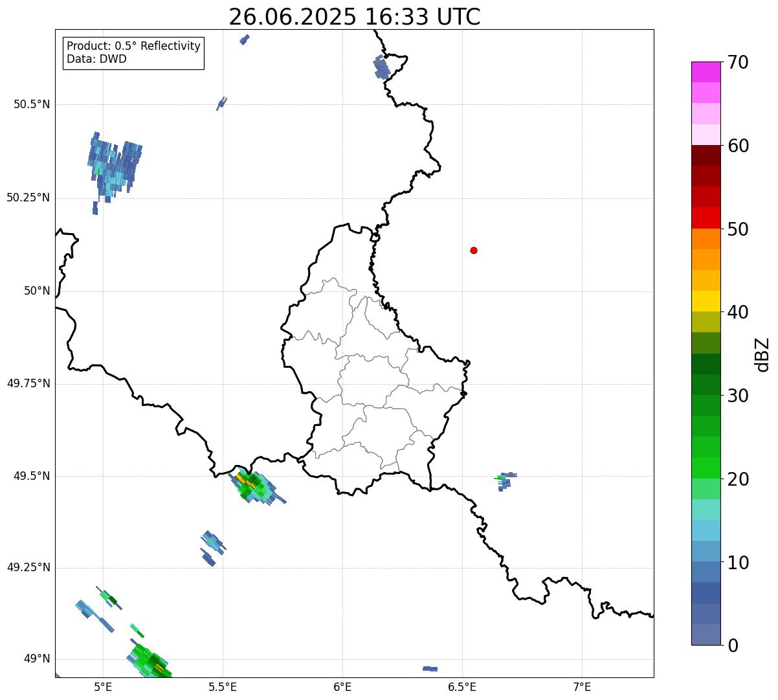778x700 pixels.
Task: Click the colorbar 60 tick label
Action: click(x=738, y=146)
